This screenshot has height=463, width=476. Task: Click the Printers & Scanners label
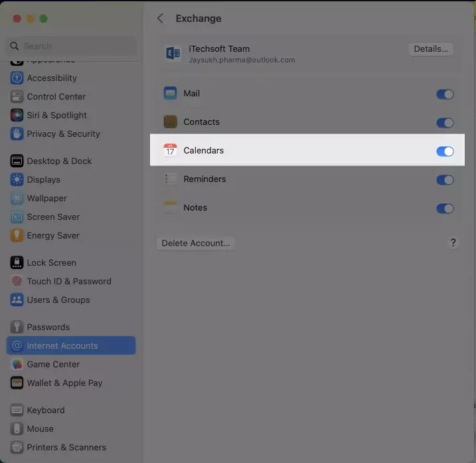(67, 447)
